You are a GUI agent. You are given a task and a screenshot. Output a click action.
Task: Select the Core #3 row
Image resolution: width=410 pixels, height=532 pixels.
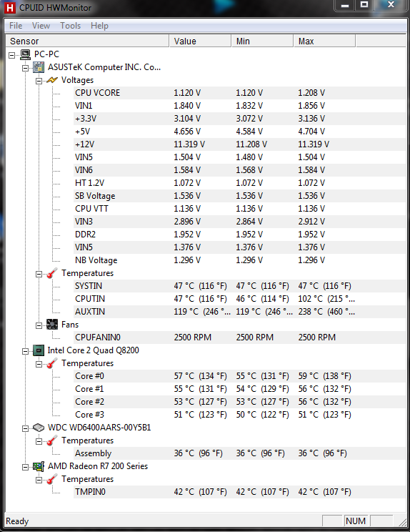[x=240, y=415]
